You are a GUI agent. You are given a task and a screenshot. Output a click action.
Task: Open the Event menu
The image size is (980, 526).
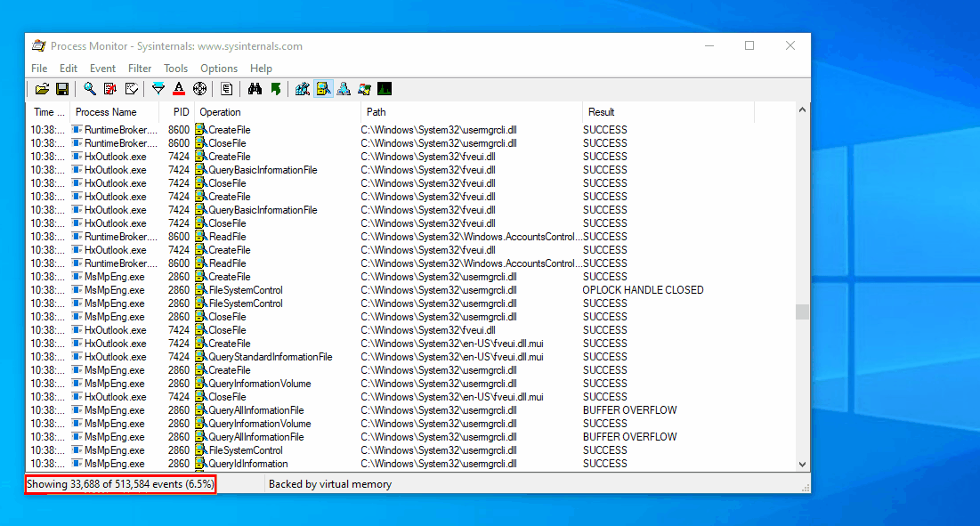(102, 69)
